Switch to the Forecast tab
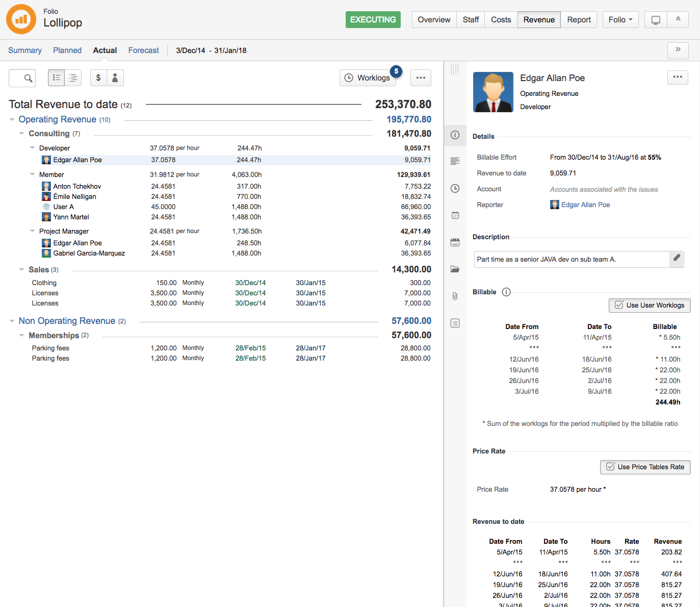The height and width of the screenshot is (607, 700). coord(143,50)
